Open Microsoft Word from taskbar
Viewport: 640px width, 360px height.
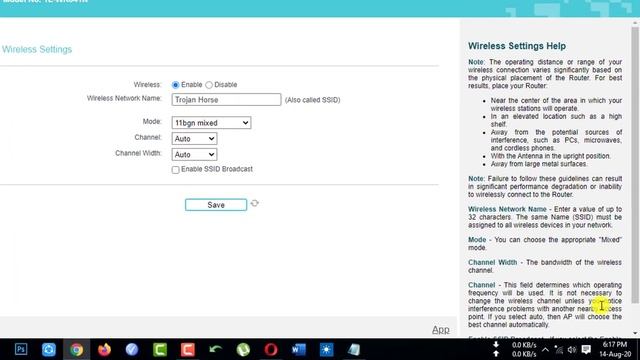coord(298,349)
